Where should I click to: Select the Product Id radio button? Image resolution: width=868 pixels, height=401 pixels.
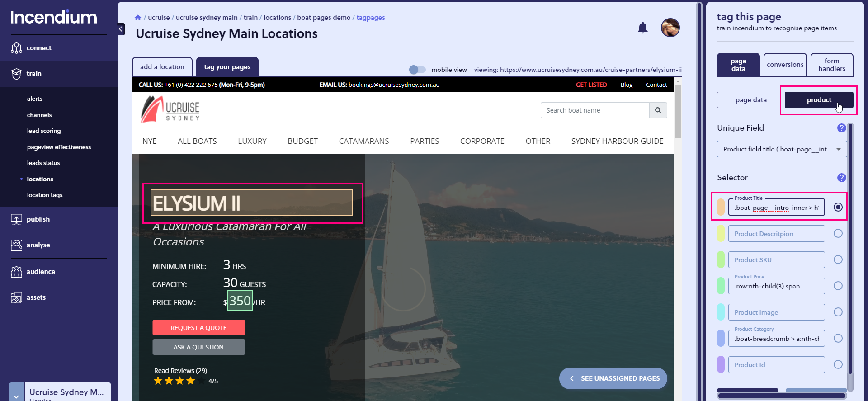point(838,364)
